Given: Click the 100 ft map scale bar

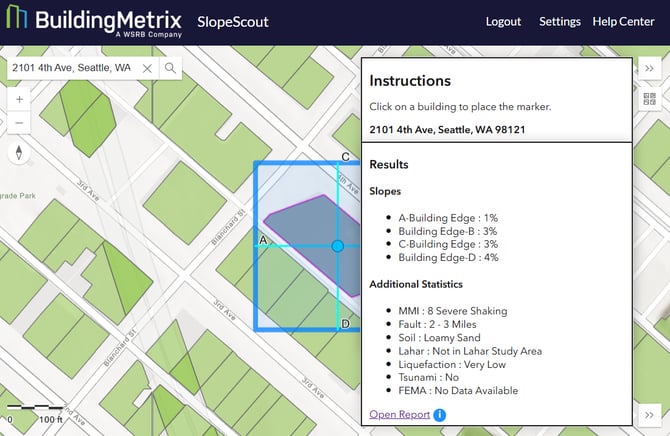Looking at the screenshot, I should point(35,407).
